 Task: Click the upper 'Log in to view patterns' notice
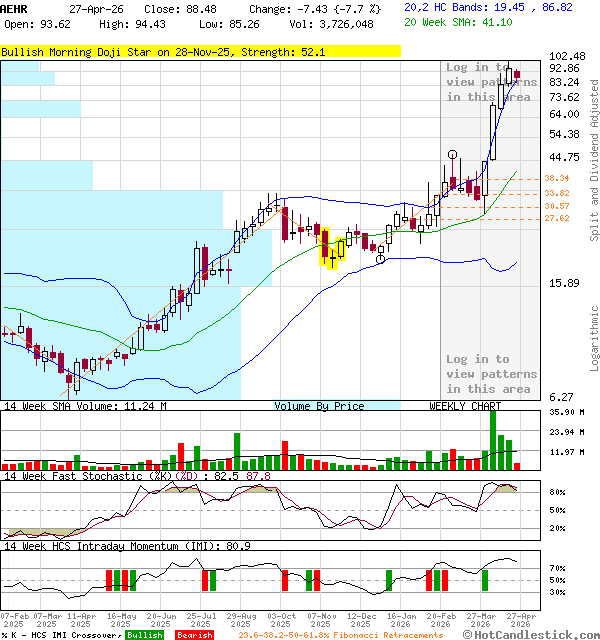point(491,82)
